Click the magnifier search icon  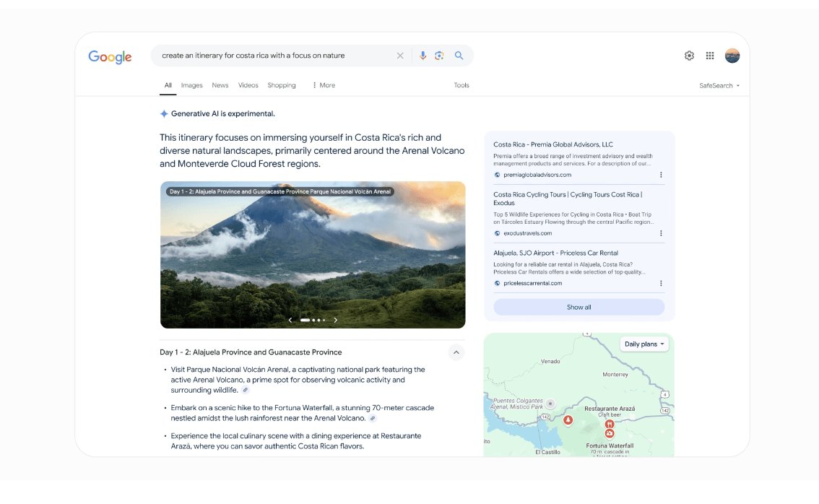coord(459,56)
